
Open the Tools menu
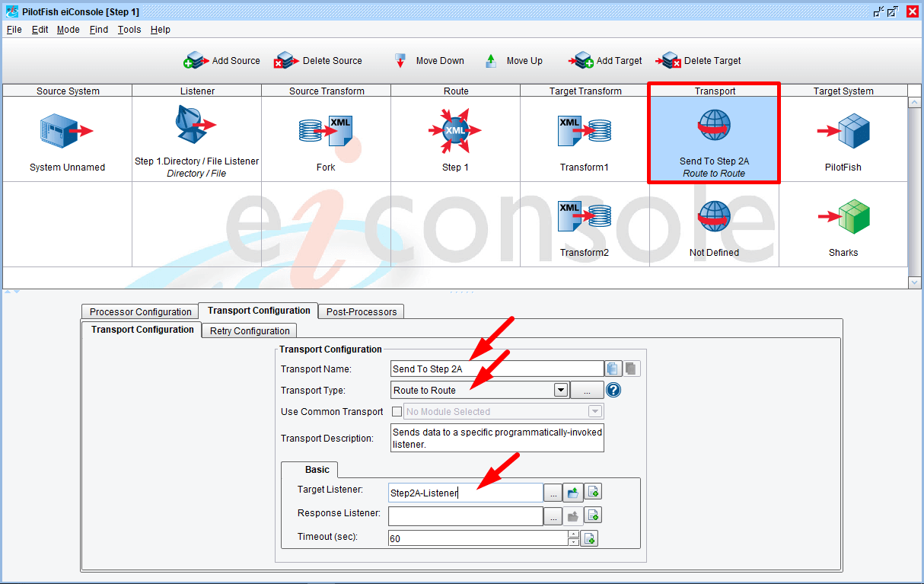(x=129, y=30)
